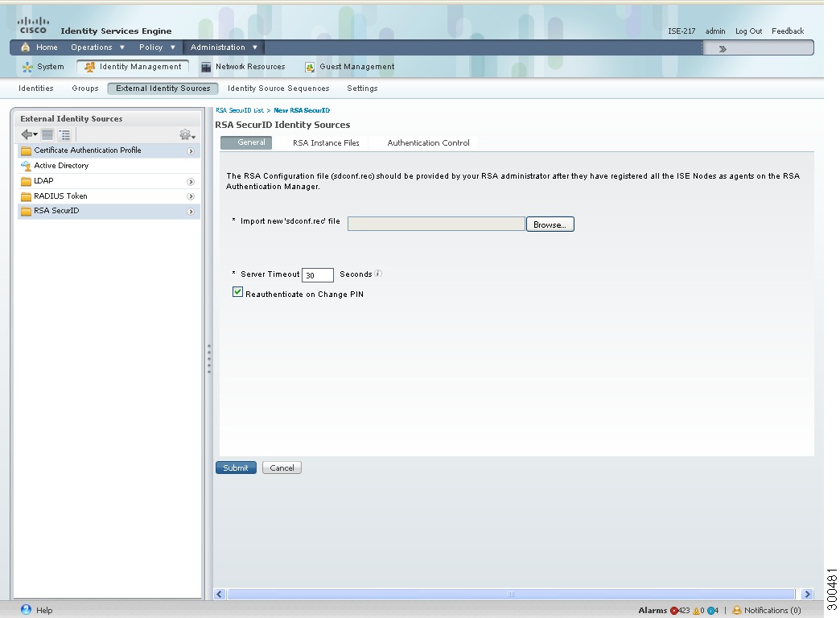
Task: Click the Guest Management icon
Action: click(310, 67)
